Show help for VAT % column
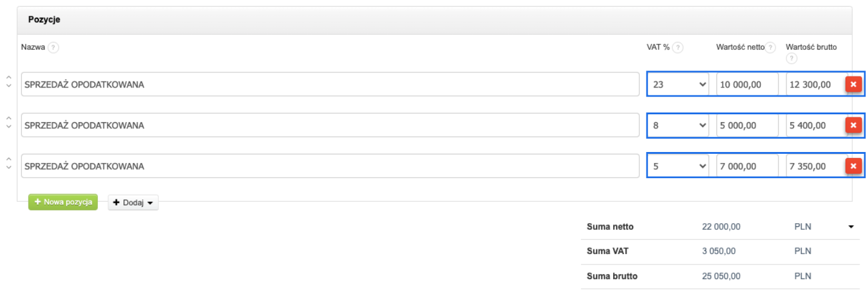Viewport: 868px width, 304px height. 678,47
